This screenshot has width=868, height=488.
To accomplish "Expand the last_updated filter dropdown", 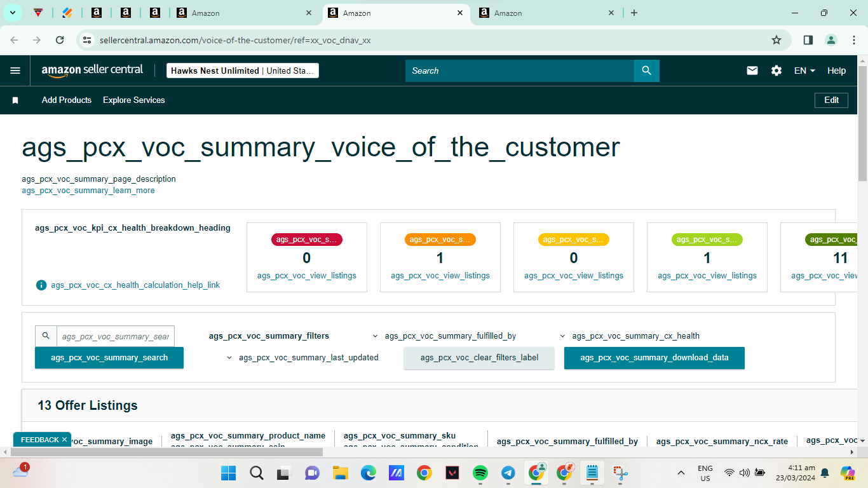I will (x=302, y=357).
